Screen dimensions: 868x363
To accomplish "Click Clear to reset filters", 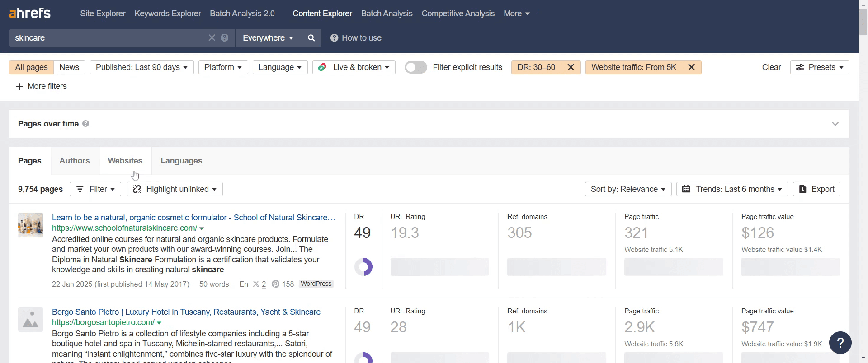I will click(771, 67).
